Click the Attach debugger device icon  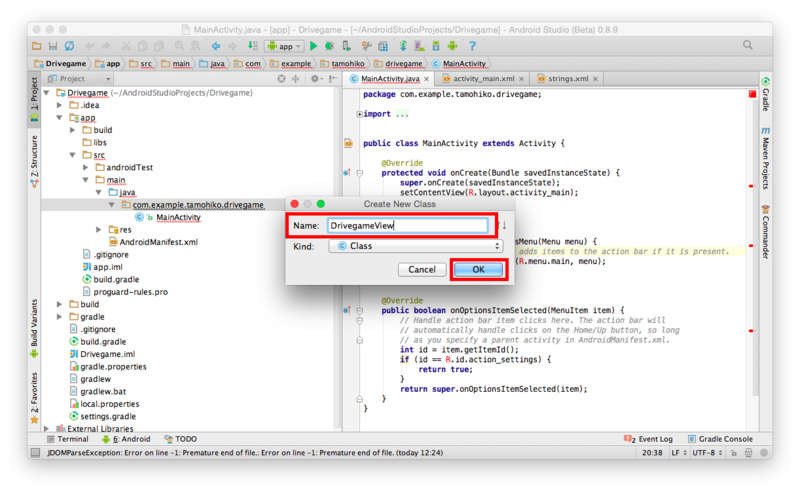coord(346,46)
